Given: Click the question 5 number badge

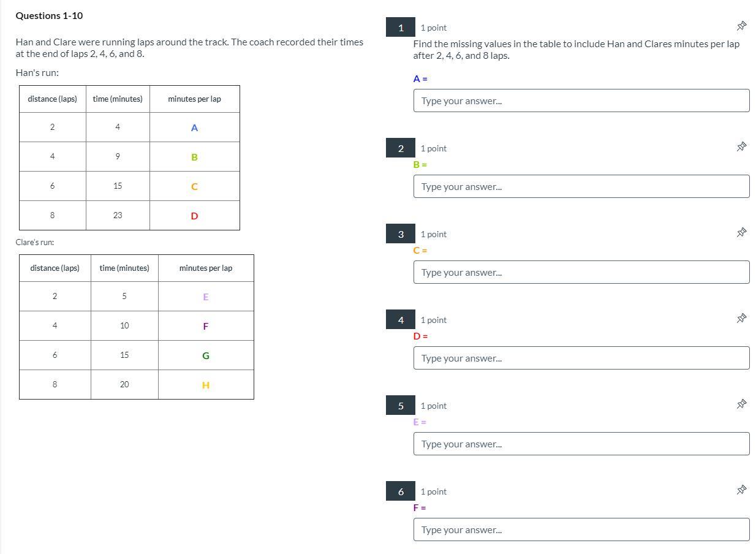Looking at the screenshot, I should coord(401,406).
